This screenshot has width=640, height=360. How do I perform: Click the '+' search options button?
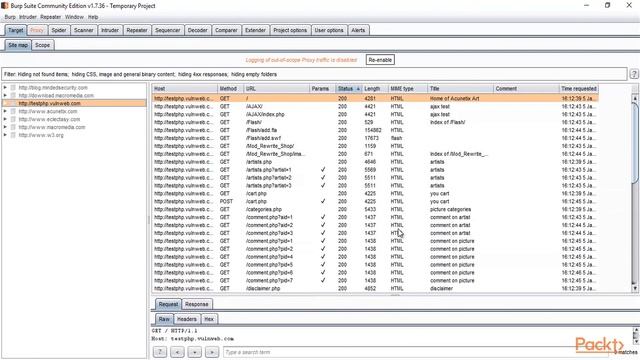coord(195,352)
